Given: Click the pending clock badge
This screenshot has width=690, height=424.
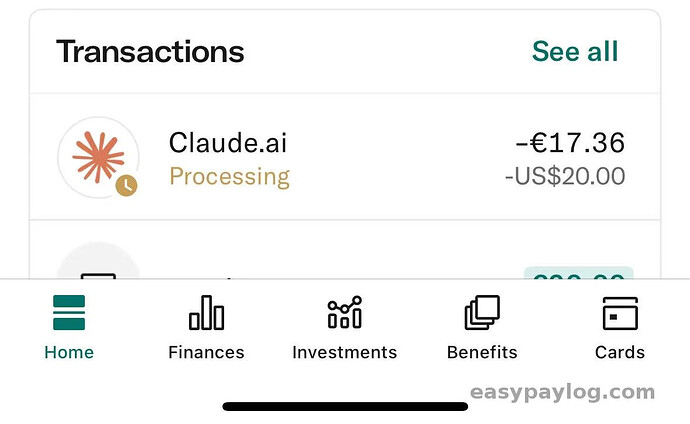Looking at the screenshot, I should click(126, 186).
